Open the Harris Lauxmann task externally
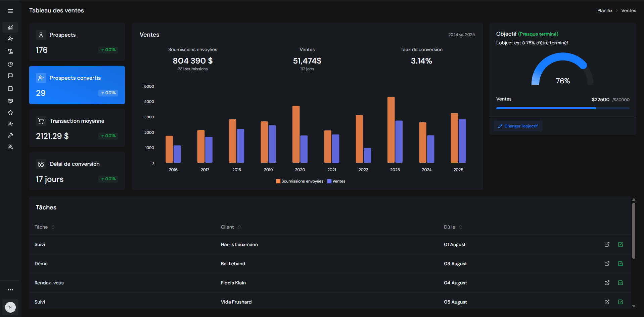The width and height of the screenshot is (644, 317). (x=607, y=244)
